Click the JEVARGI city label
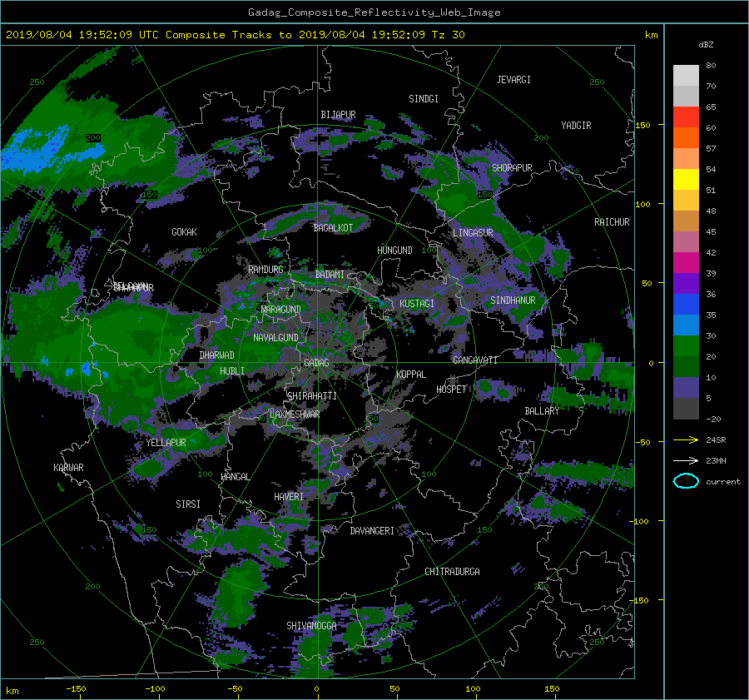This screenshot has height=700, width=749. tap(513, 80)
